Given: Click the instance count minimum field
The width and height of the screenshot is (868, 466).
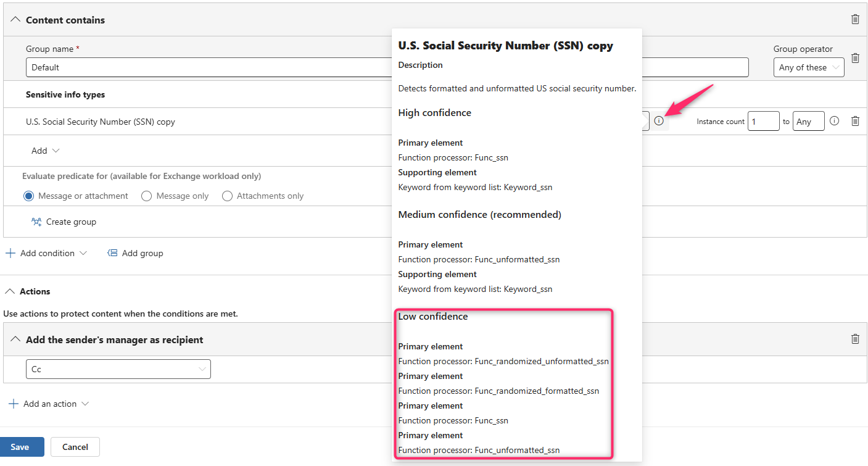Looking at the screenshot, I should click(x=763, y=122).
